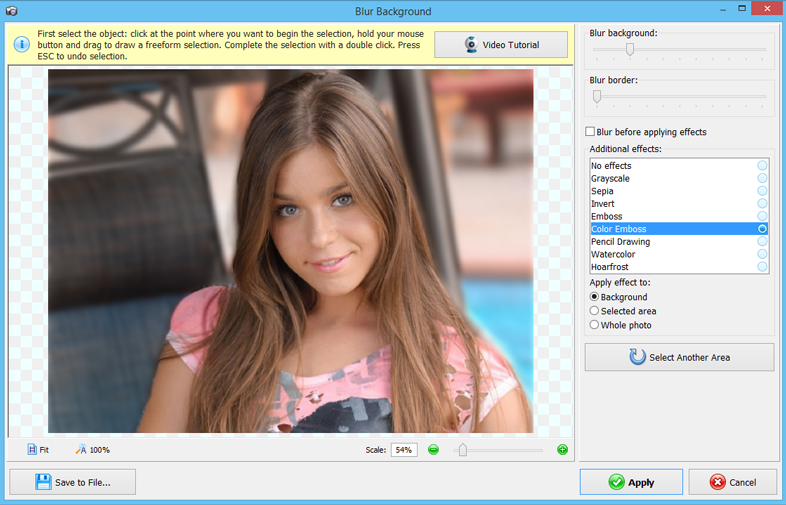Select the Invert effect

(x=679, y=203)
